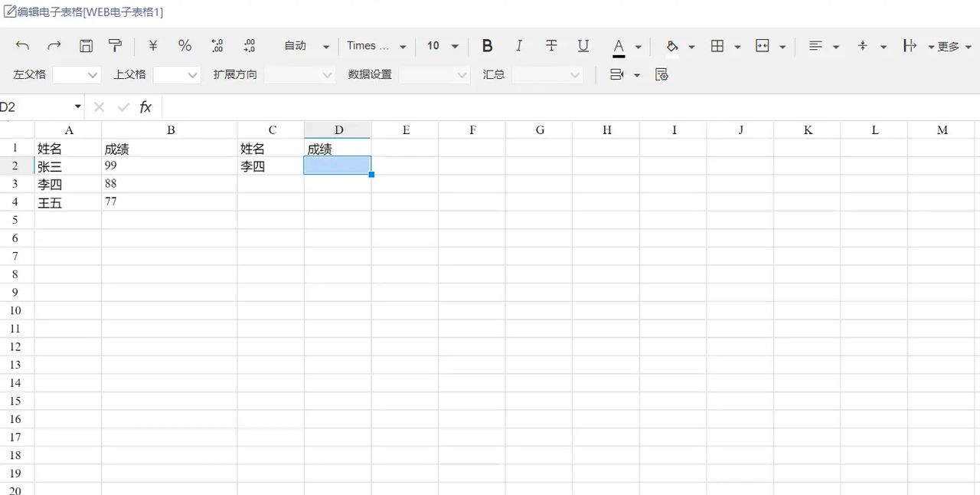980x495 pixels.
Task: Open the 扩展方向 dropdown
Action: coord(299,75)
